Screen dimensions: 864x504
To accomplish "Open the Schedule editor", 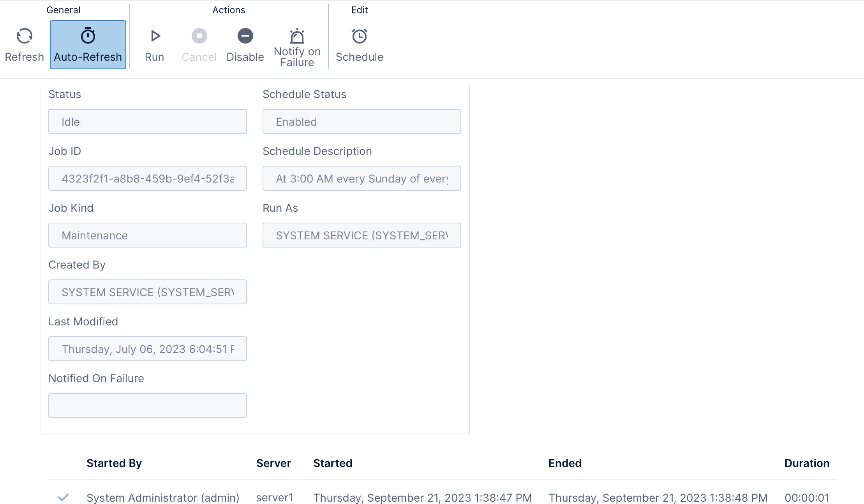I will tap(359, 44).
